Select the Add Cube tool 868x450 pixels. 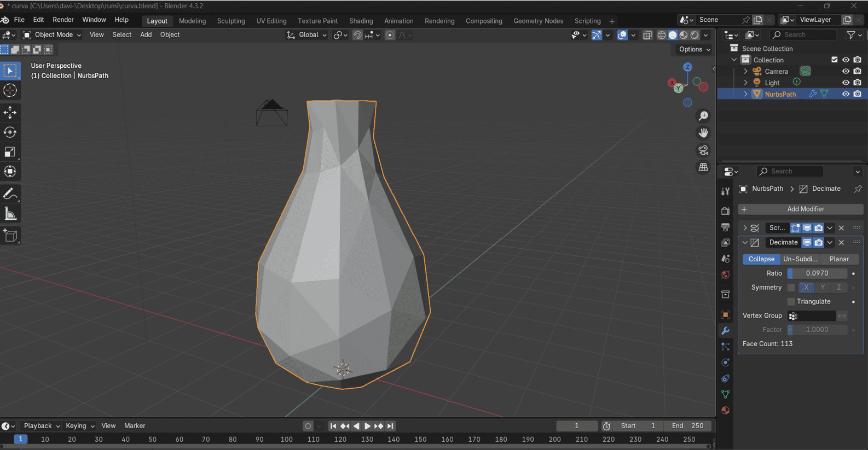[x=10, y=236]
